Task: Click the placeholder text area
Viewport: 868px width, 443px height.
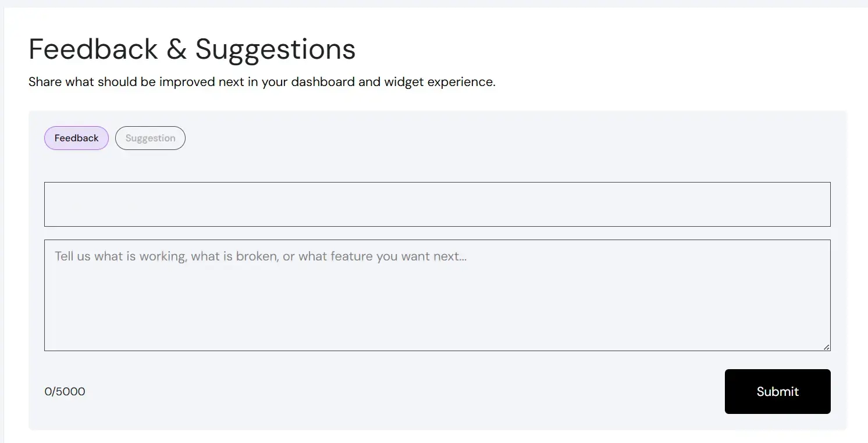Action: point(260,256)
